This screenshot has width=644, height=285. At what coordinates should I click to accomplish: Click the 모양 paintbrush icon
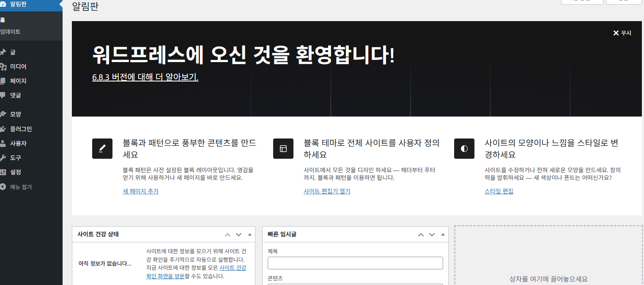pyautogui.click(x=3, y=114)
